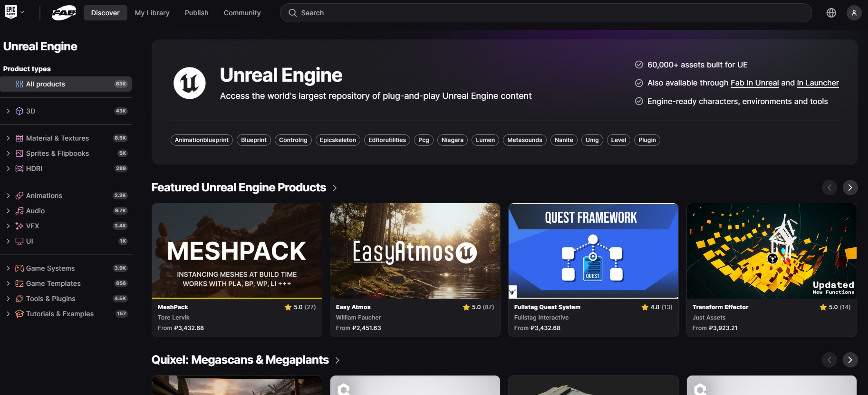Expand the Tools & Plugins category
This screenshot has width=868, height=395.
point(8,299)
